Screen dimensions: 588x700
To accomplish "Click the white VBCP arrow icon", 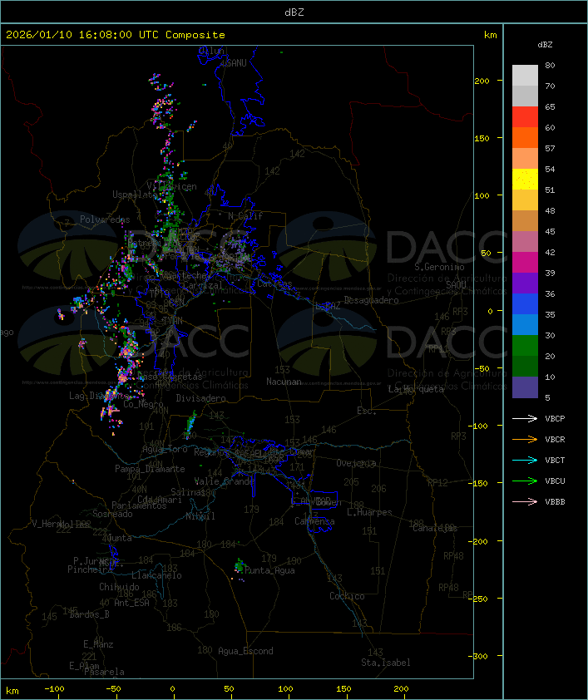I will pos(525,418).
